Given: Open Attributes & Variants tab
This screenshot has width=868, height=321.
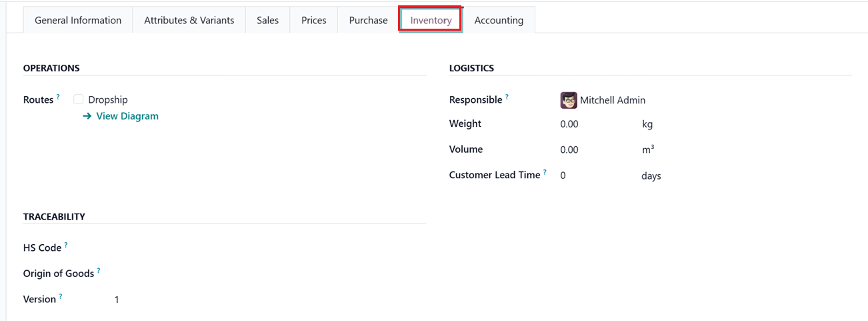Looking at the screenshot, I should [189, 21].
